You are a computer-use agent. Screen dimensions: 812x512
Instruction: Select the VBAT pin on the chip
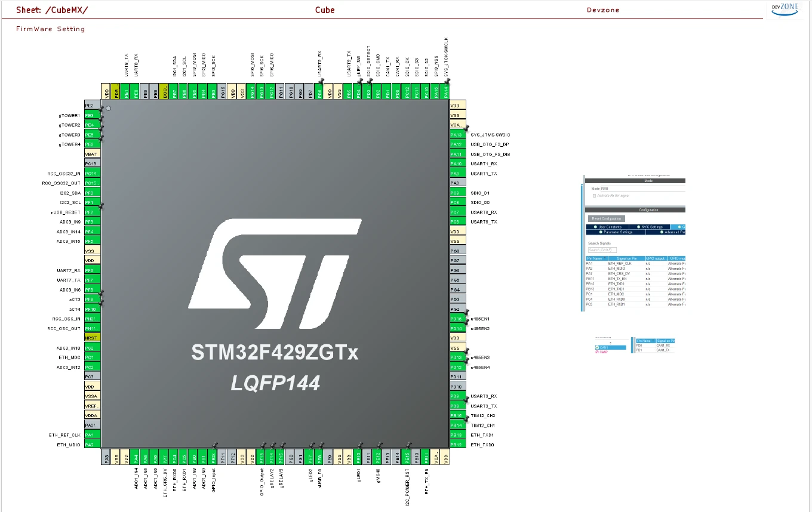point(93,154)
